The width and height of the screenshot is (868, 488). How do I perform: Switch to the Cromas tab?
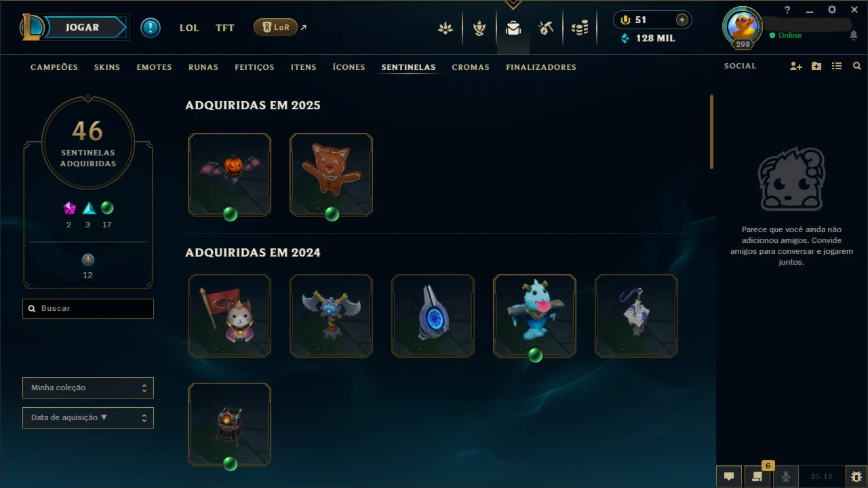471,67
